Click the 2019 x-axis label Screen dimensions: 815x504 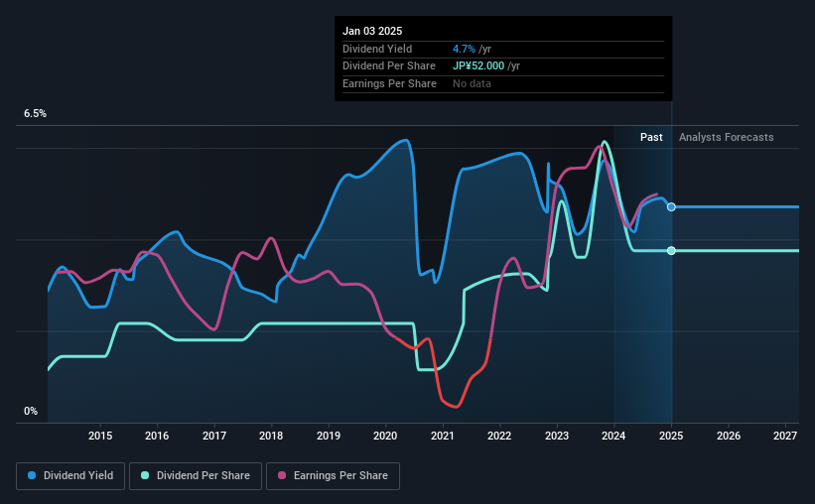coord(329,436)
